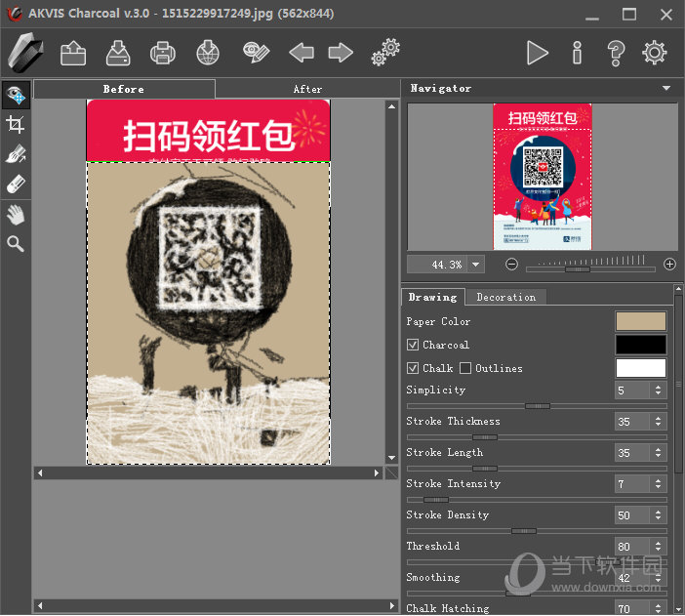
Task: Print the image using the printer icon
Action: [x=163, y=53]
